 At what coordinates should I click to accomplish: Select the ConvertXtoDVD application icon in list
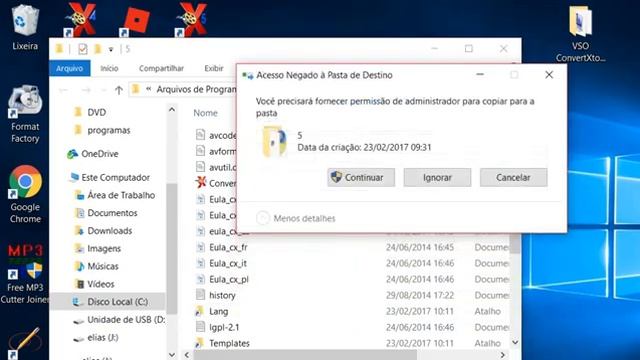click(x=200, y=182)
